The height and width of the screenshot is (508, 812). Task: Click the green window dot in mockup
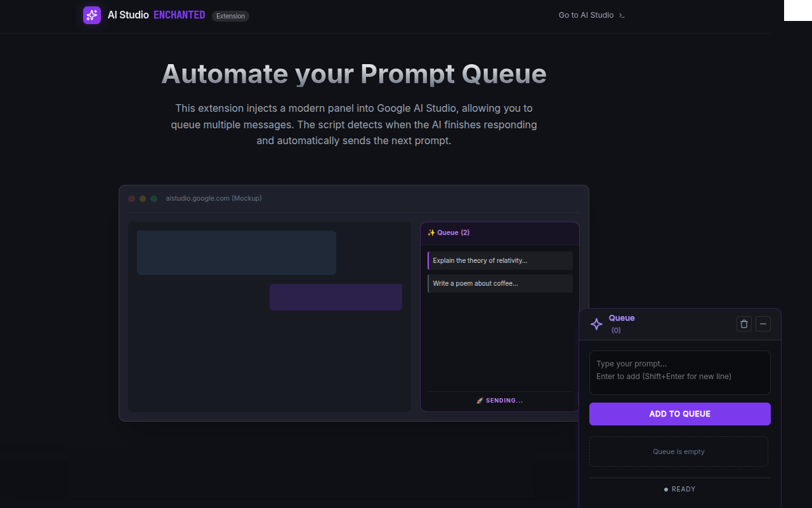[154, 199]
